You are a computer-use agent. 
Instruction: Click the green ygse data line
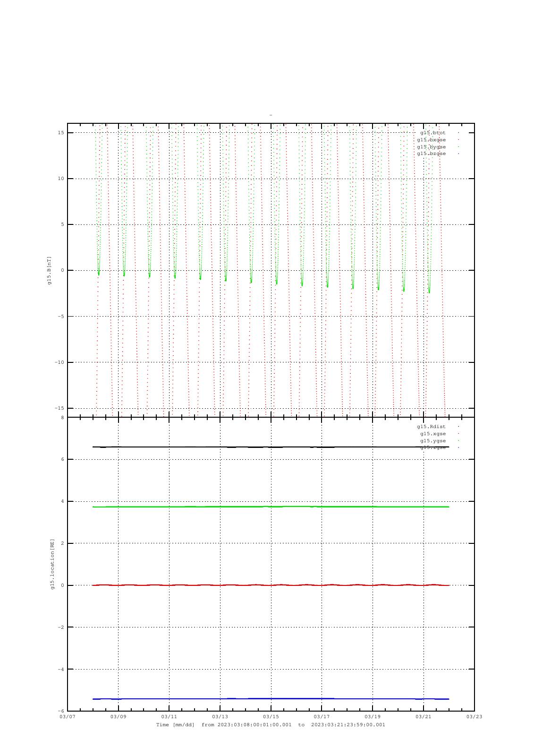coord(271,507)
